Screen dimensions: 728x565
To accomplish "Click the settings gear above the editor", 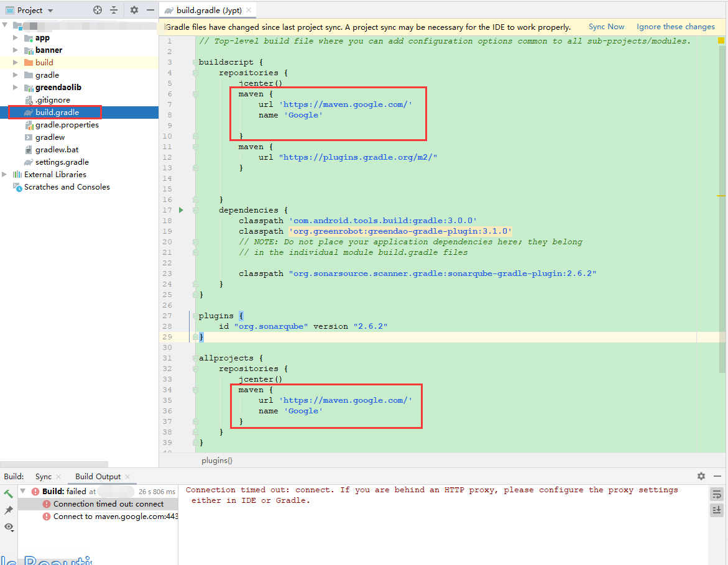I will click(134, 10).
